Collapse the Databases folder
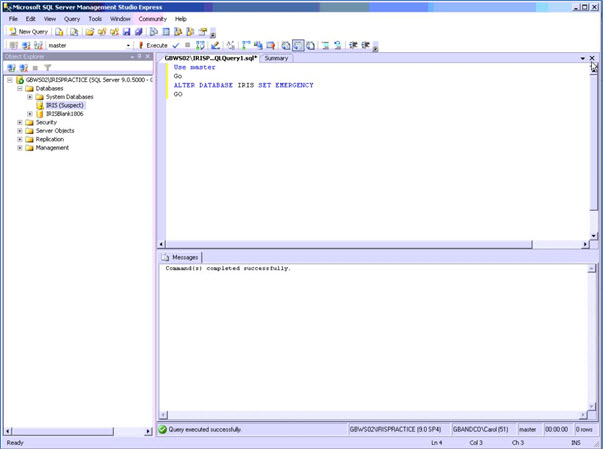Screen dimensions: 603x449 (20, 88)
